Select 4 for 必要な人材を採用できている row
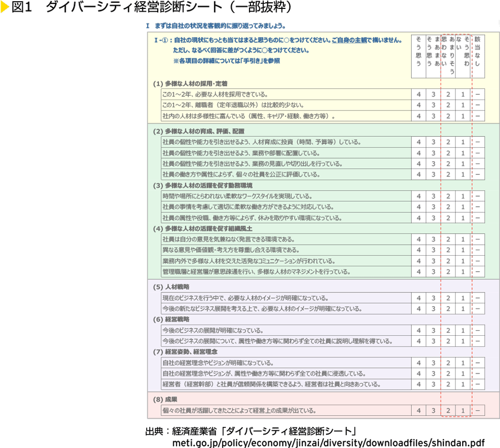The width and height of the screenshot is (500, 448). (x=418, y=94)
